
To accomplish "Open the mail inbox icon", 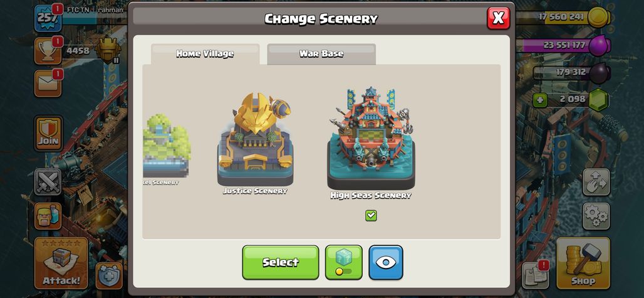I will point(48,83).
